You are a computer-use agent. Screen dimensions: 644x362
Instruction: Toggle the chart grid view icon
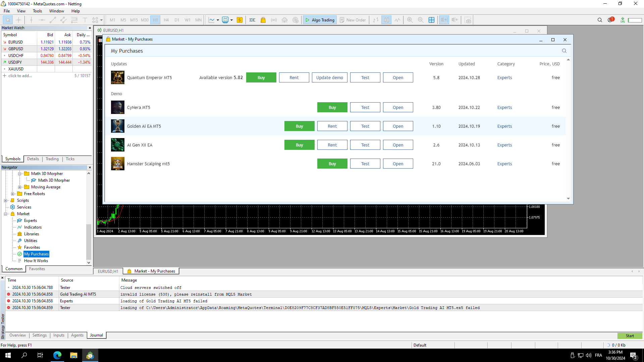[x=431, y=20]
